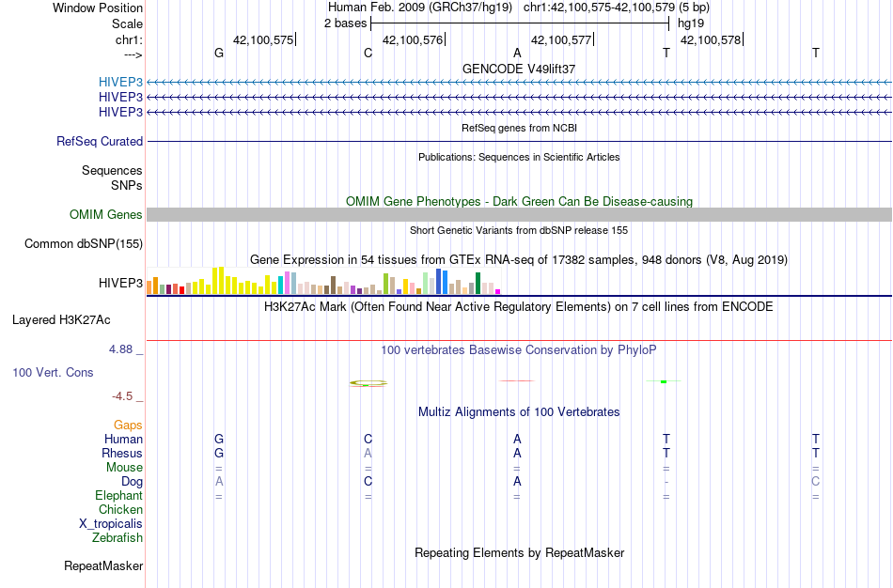Click the red PhyloP line under A
The height and width of the screenshot is (588, 893).
[x=517, y=380]
